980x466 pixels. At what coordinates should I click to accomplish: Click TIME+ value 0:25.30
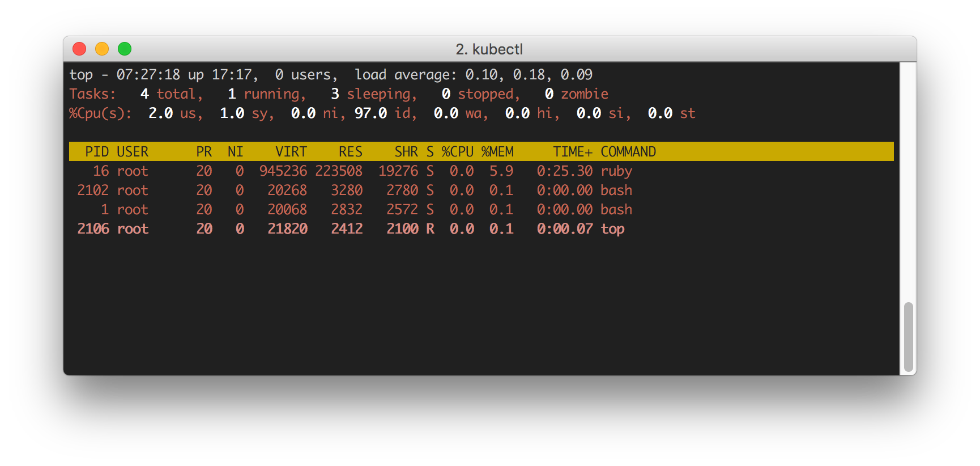pos(565,171)
